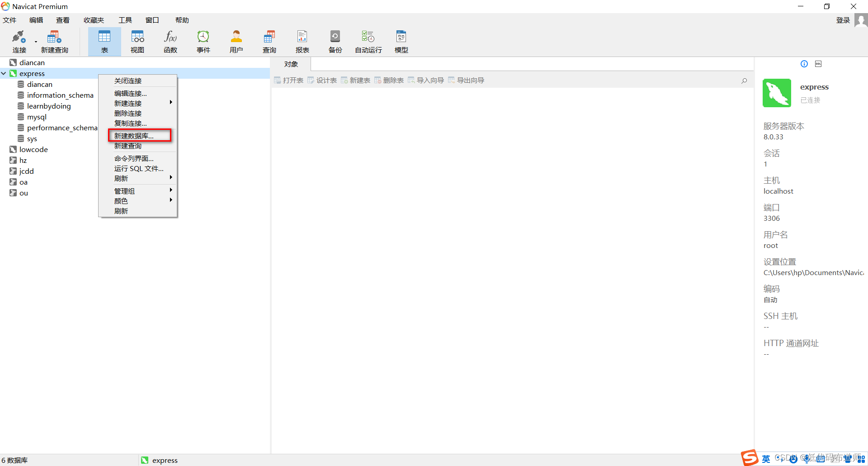The width and height of the screenshot is (868, 466).
Task: Click the express entry in status bar
Action: click(x=159, y=460)
